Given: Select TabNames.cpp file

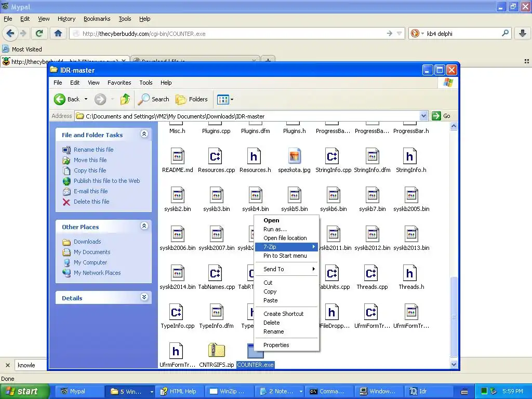Looking at the screenshot, I should 217,277.
